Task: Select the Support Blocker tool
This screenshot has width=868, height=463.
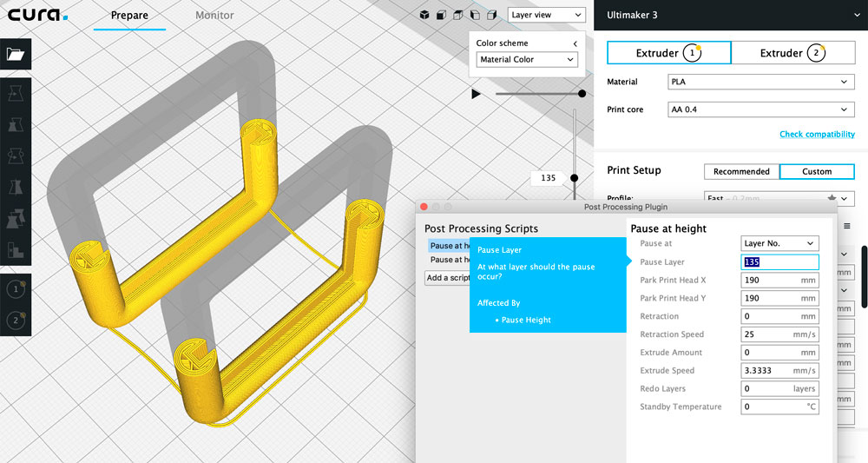Action: (16, 250)
